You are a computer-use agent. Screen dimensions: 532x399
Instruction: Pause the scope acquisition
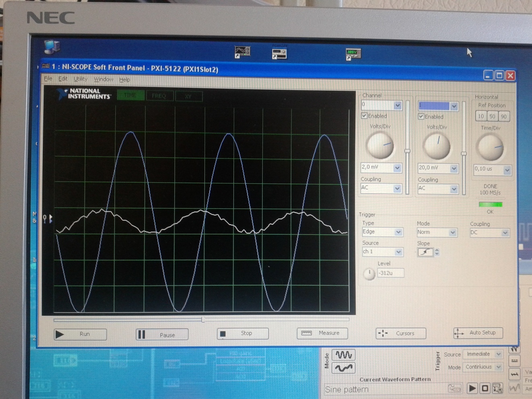click(x=162, y=335)
